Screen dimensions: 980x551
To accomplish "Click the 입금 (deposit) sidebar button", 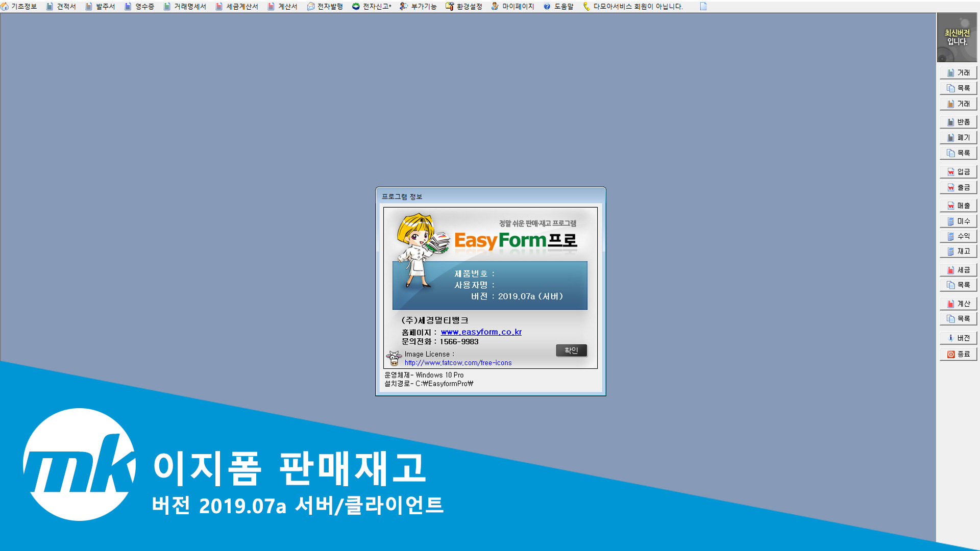I will tap(958, 172).
